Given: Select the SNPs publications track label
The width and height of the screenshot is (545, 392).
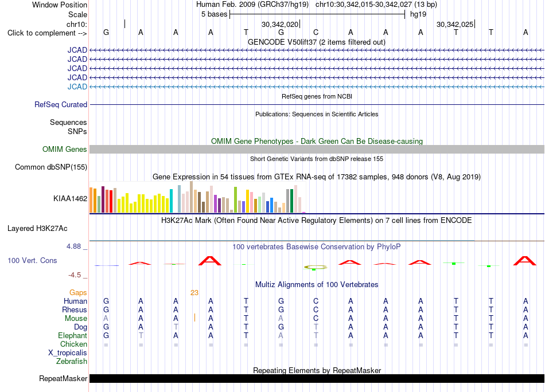Looking at the screenshot, I should (x=77, y=131).
